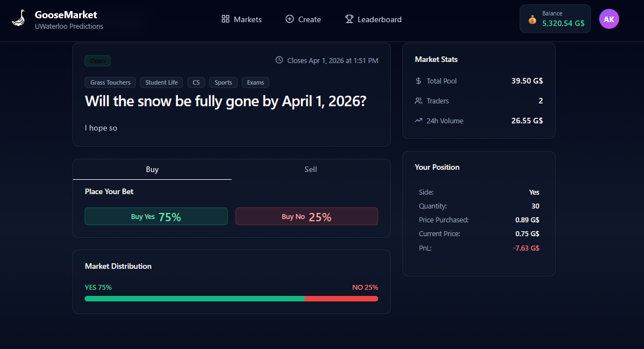This screenshot has width=644, height=349.
Task: Open Markets using the grid icon
Action: pos(225,19)
